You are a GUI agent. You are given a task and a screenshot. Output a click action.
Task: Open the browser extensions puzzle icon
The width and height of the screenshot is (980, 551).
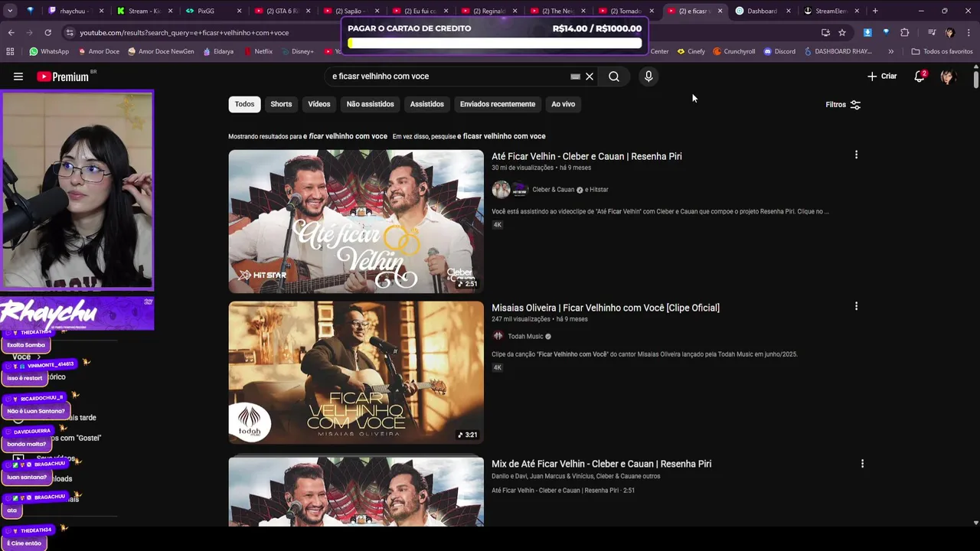[905, 33]
